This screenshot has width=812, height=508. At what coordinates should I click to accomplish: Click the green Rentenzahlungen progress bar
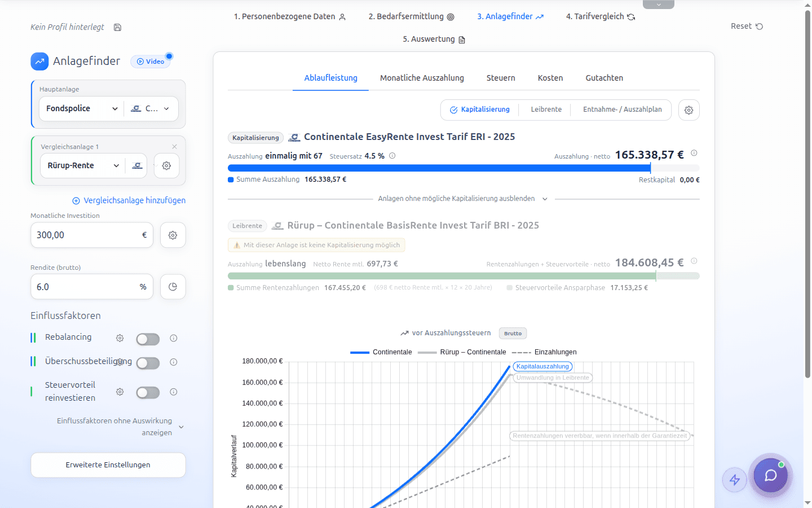(x=442, y=276)
